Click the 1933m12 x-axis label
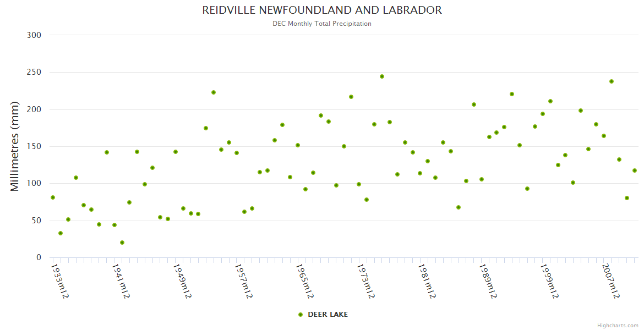Screen dimensions: 644x330 (59, 281)
